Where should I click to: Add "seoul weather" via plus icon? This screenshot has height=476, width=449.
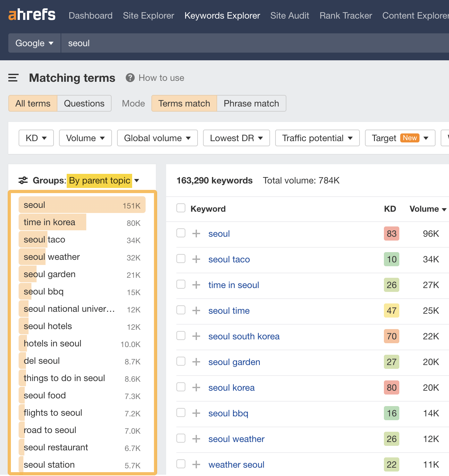[x=196, y=438]
